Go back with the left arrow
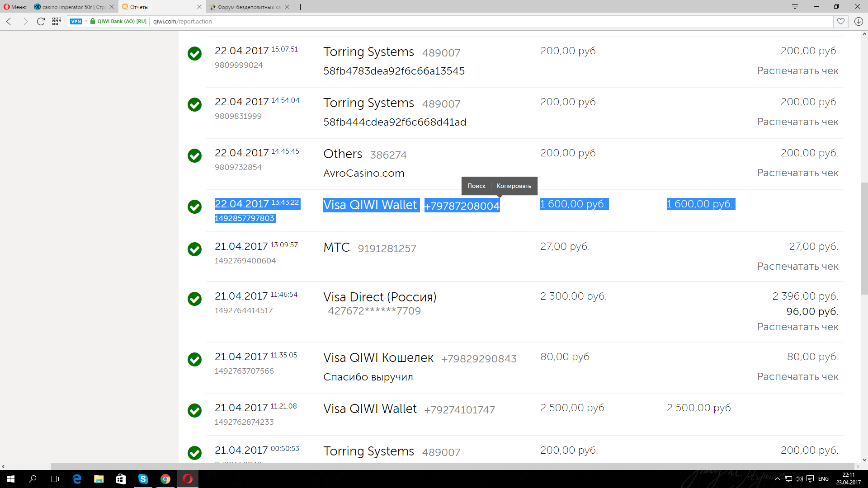The width and height of the screenshot is (868, 488). click(9, 21)
